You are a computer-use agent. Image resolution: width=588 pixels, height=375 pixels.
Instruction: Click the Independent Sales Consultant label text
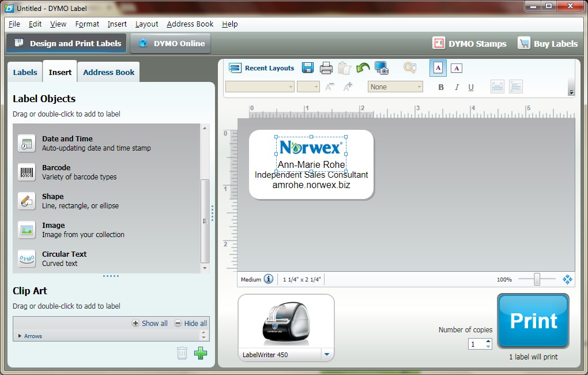(311, 175)
